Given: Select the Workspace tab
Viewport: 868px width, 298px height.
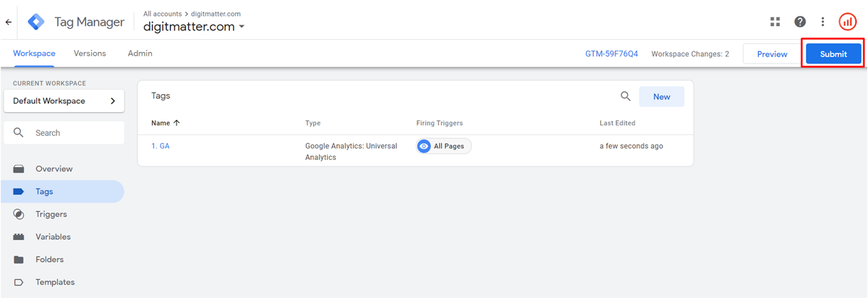Looking at the screenshot, I should point(34,54).
